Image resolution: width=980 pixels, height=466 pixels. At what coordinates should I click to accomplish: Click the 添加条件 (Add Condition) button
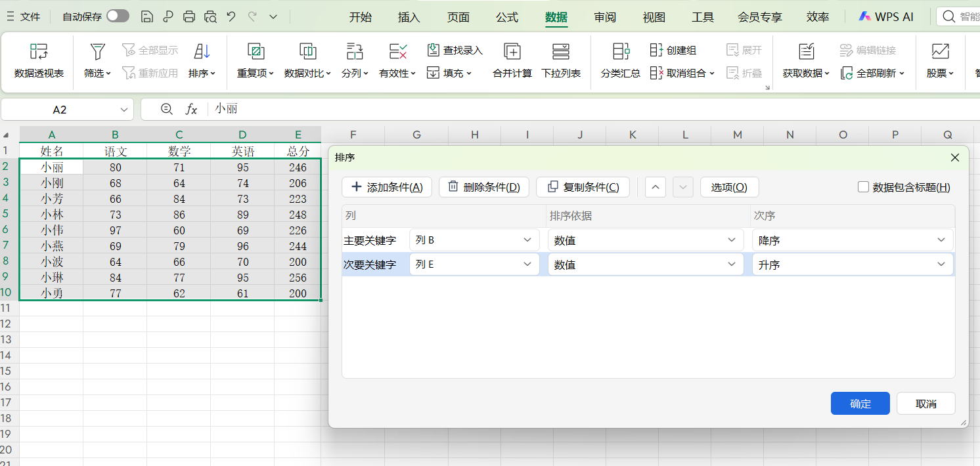(x=386, y=186)
